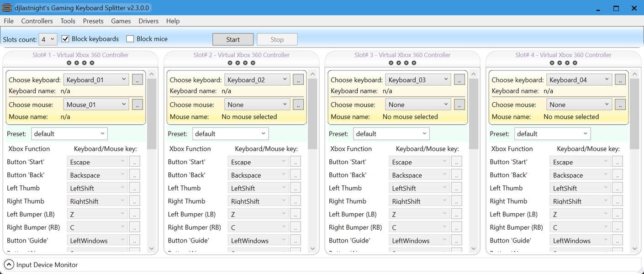Click detect-key button for Slot 4 Button 'Guide'

pos(618,240)
